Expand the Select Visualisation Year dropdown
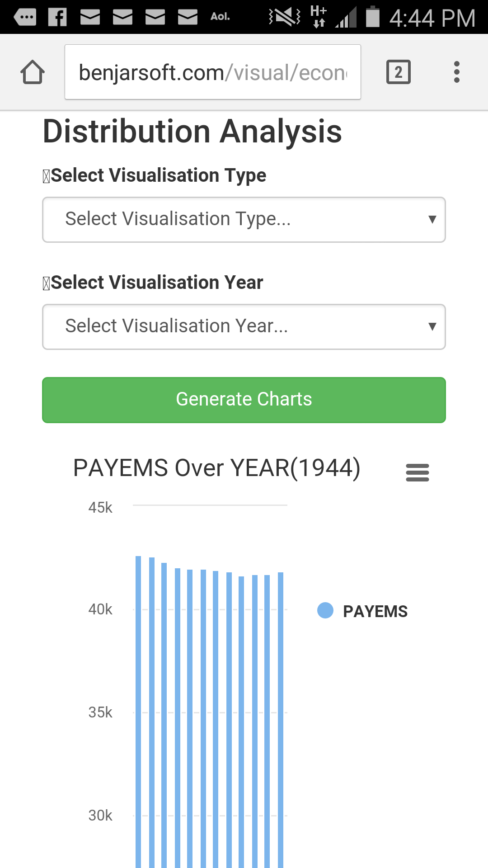The height and width of the screenshot is (868, 488). [244, 327]
